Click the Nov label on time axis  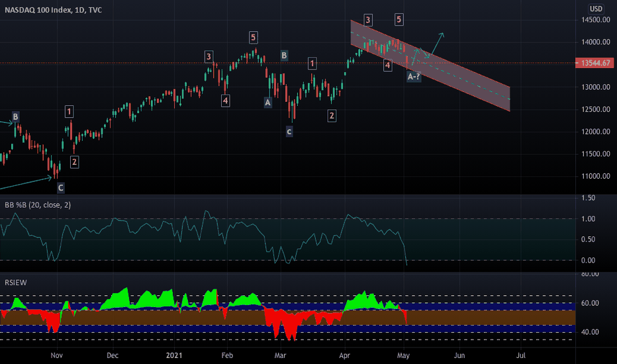(57, 355)
